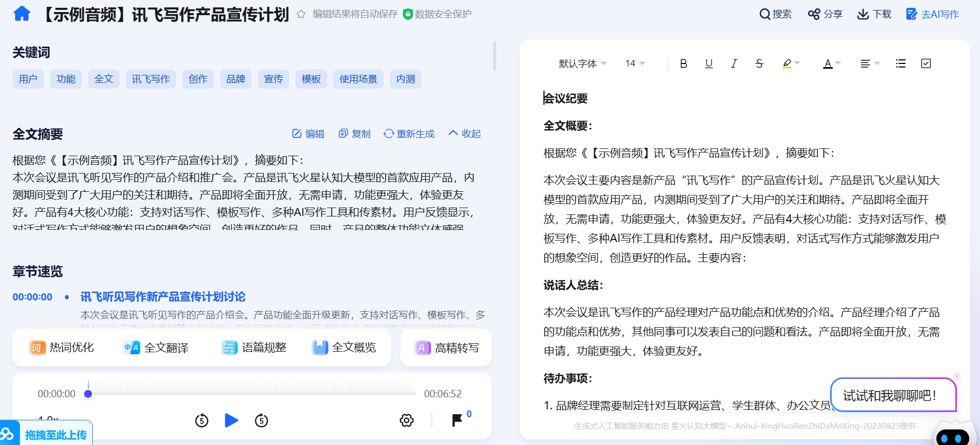Screen dimensions: 980x445
Task: Click into the 会议纪要 heading
Action: (x=565, y=99)
